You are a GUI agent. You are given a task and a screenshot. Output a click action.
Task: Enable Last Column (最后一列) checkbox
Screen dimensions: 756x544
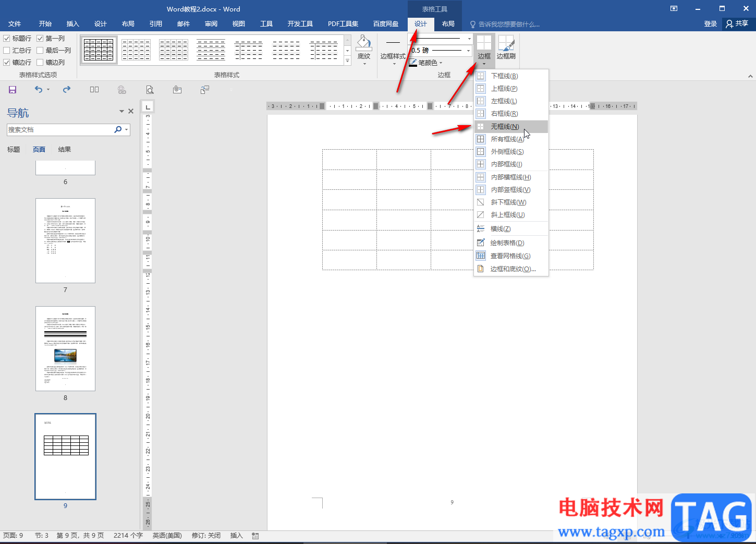tap(40, 51)
